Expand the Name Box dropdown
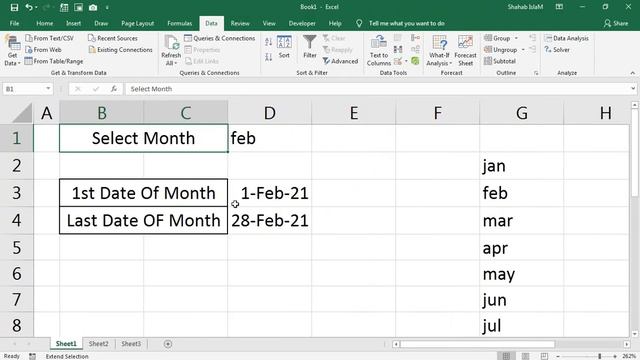Image resolution: width=640 pixels, height=360 pixels. 48,89
